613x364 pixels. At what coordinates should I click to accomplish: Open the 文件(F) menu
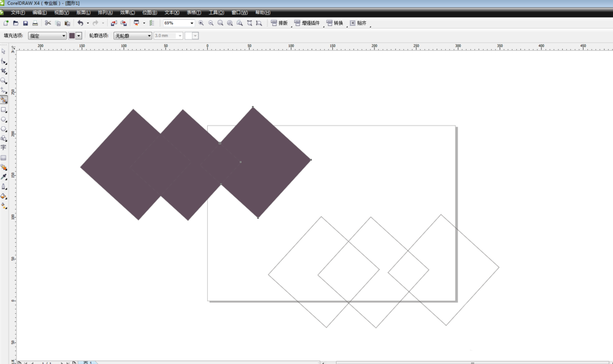[18, 12]
